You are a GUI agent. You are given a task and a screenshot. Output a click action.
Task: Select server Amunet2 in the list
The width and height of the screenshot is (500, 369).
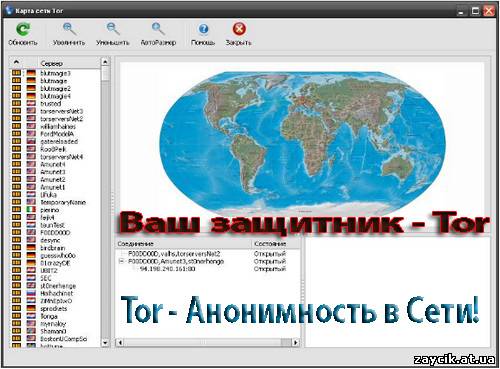coord(53,180)
